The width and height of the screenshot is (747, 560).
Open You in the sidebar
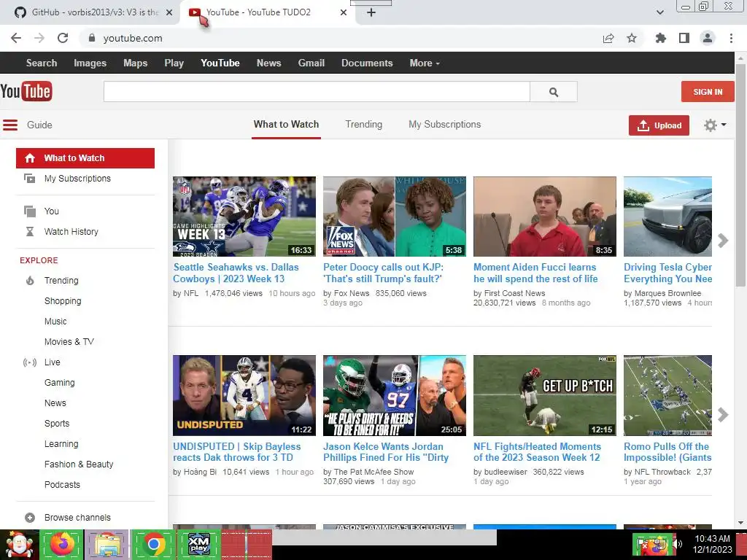point(52,211)
